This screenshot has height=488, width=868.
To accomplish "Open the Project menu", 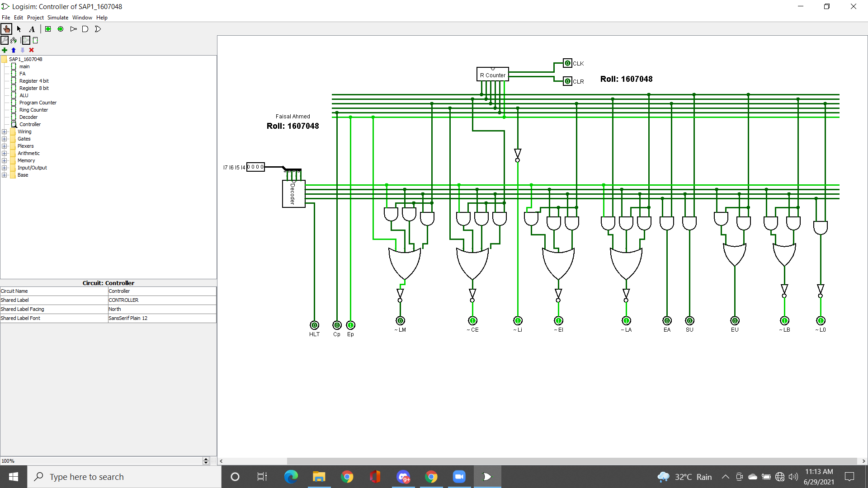I will pyautogui.click(x=35, y=18).
